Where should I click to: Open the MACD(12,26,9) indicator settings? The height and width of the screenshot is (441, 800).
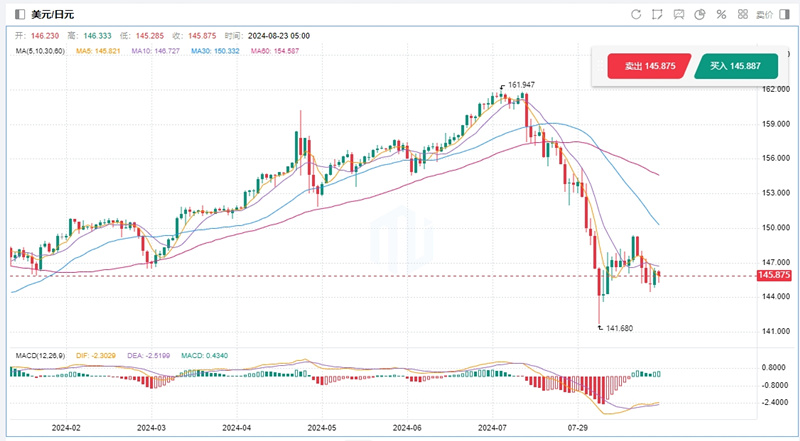42,356
